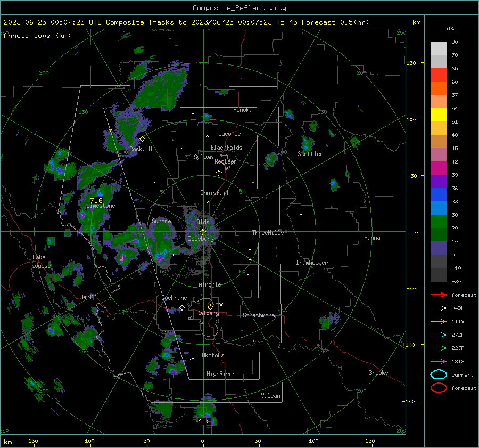The image size is (479, 448).
Task: Click the Olds city label
Action: pyautogui.click(x=203, y=222)
